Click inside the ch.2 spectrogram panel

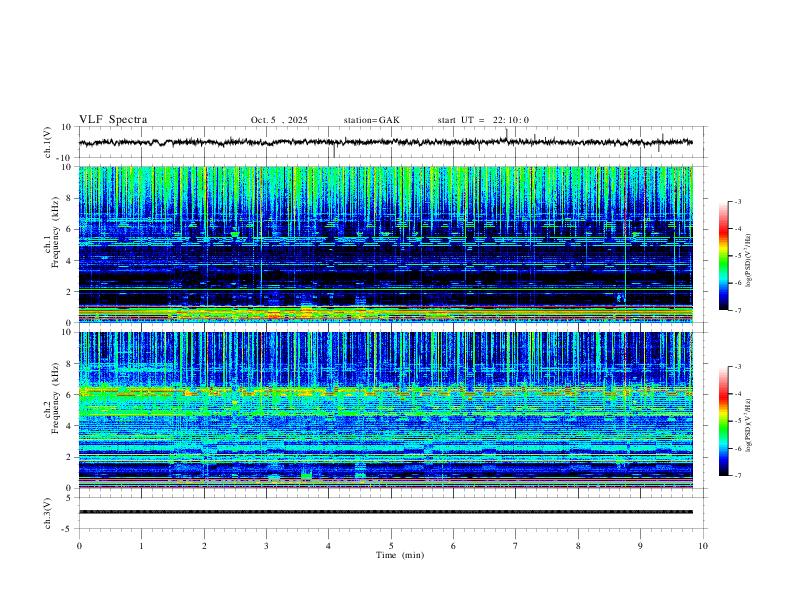tap(385, 410)
